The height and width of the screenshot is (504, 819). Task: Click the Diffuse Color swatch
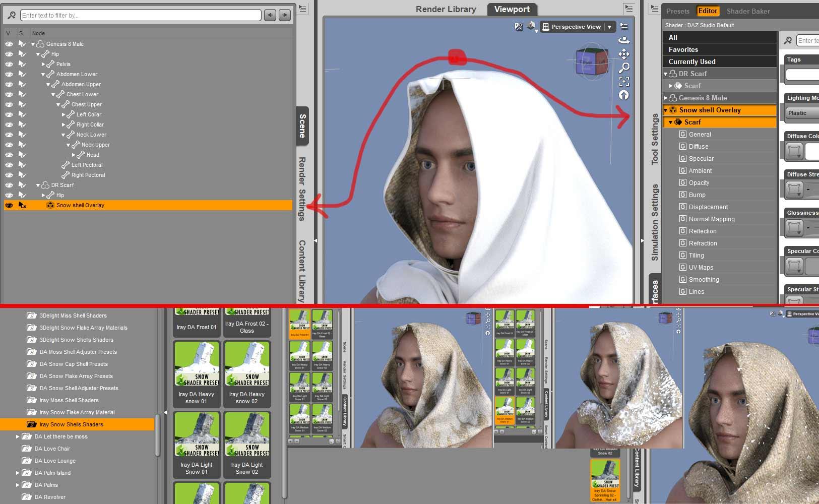pos(812,151)
